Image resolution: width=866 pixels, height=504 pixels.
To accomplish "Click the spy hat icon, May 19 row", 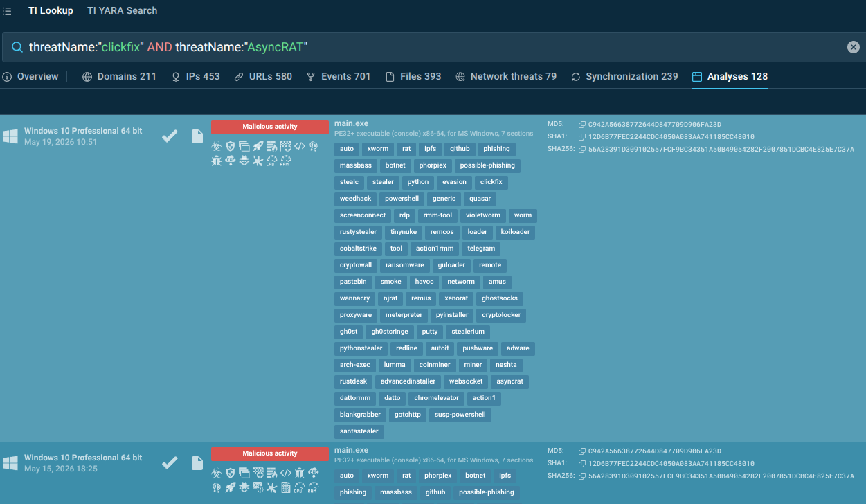I will tap(244, 161).
